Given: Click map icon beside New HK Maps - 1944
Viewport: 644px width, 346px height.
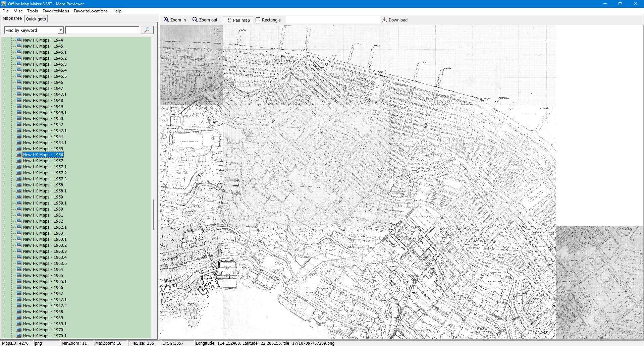Looking at the screenshot, I should (x=19, y=40).
